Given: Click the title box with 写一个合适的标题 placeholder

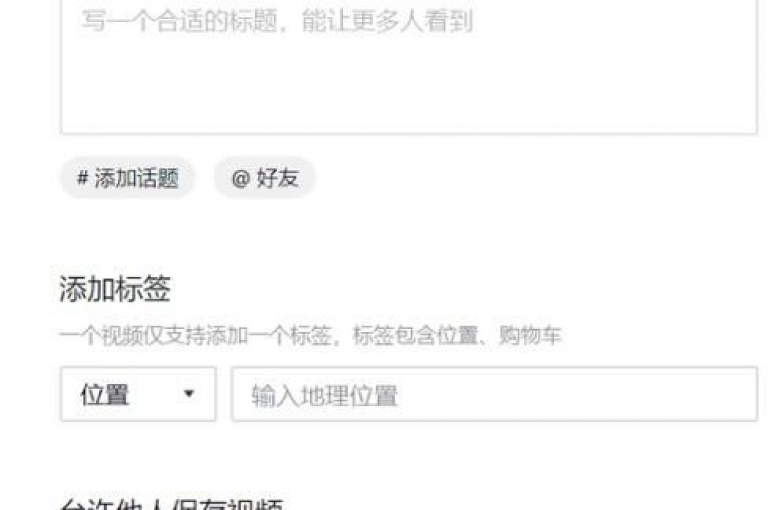Looking at the screenshot, I should [x=409, y=66].
